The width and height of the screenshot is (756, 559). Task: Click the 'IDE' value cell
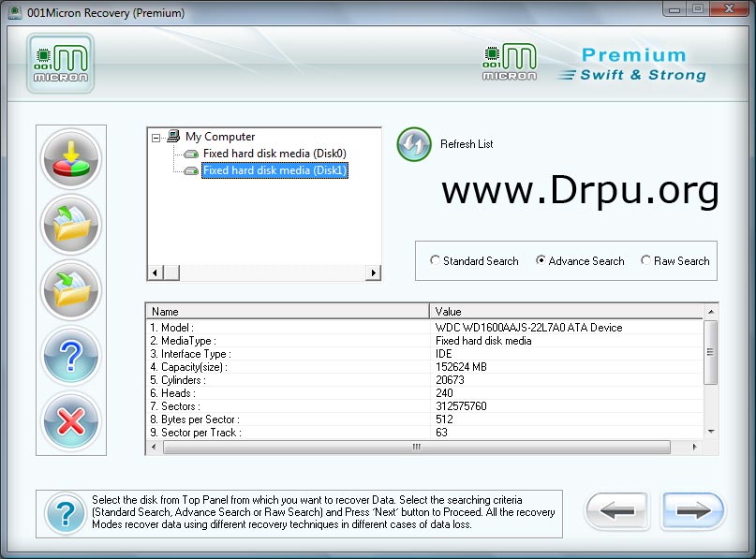(x=443, y=354)
